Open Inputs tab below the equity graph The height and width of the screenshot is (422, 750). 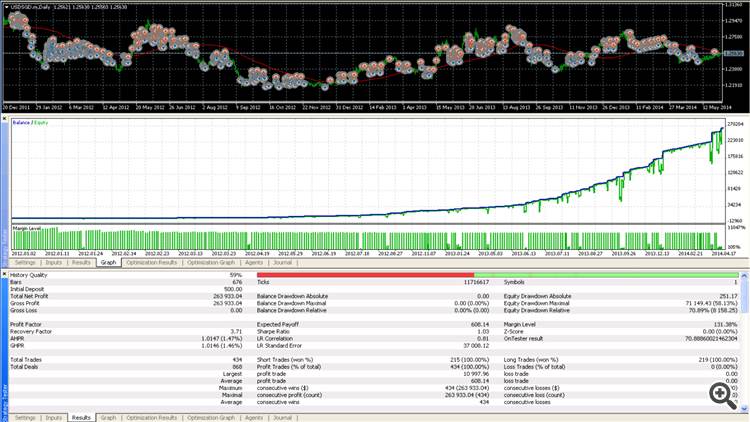pos(54,263)
